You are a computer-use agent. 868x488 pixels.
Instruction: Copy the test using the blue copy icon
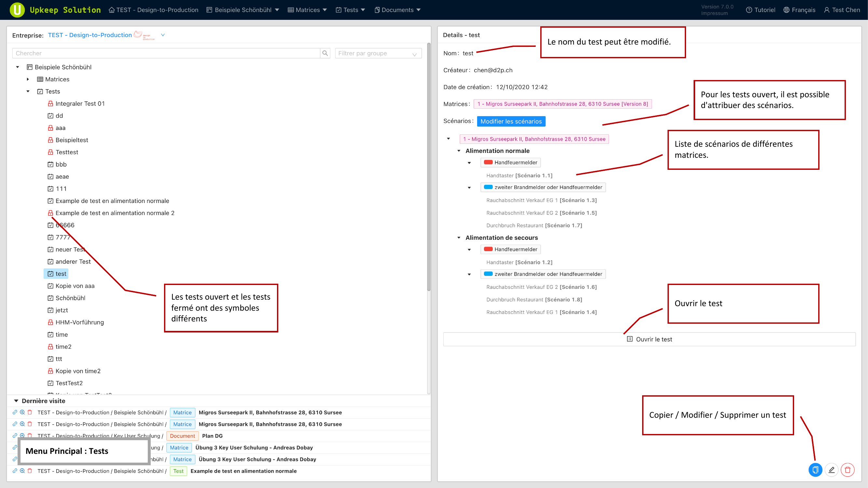tap(815, 470)
